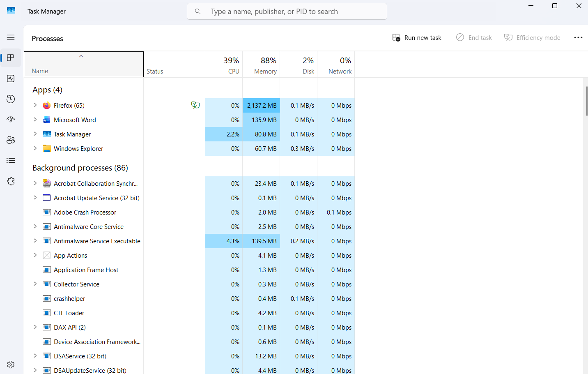This screenshot has width=588, height=374.
Task: Click the vertical scrollbar thumb
Action: (x=586, y=101)
